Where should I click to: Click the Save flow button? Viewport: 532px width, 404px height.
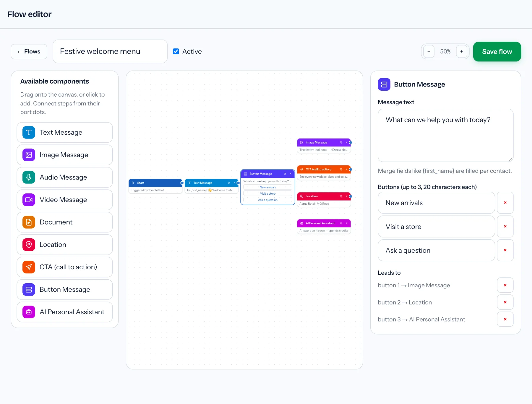(x=497, y=51)
